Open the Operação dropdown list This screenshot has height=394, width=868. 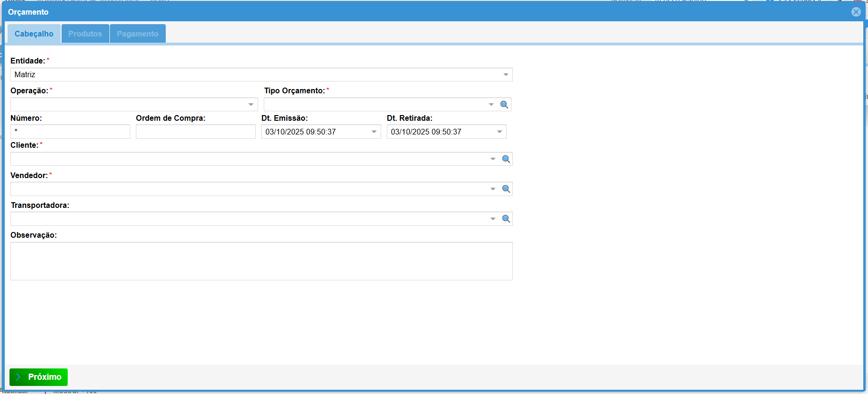(x=251, y=105)
